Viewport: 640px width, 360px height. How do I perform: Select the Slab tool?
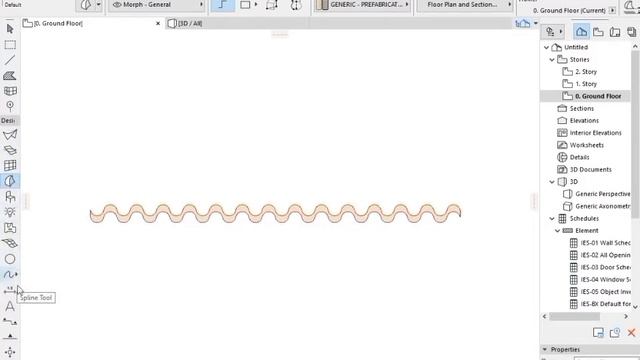(x=10, y=150)
